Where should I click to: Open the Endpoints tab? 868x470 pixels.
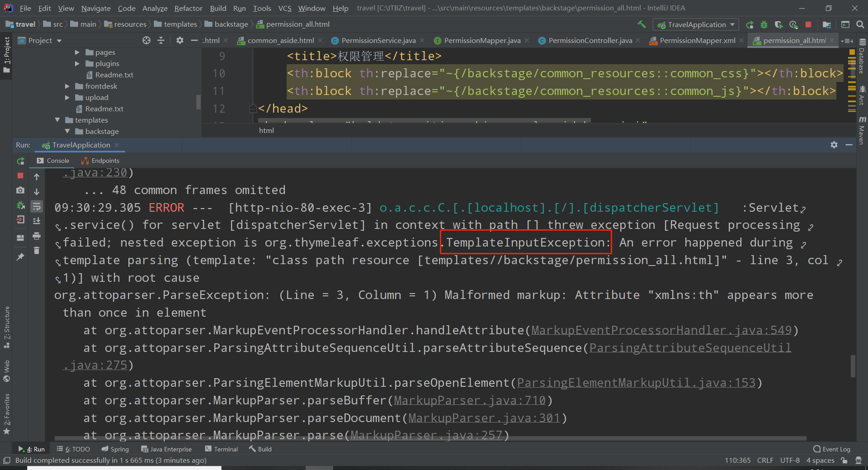pos(100,161)
